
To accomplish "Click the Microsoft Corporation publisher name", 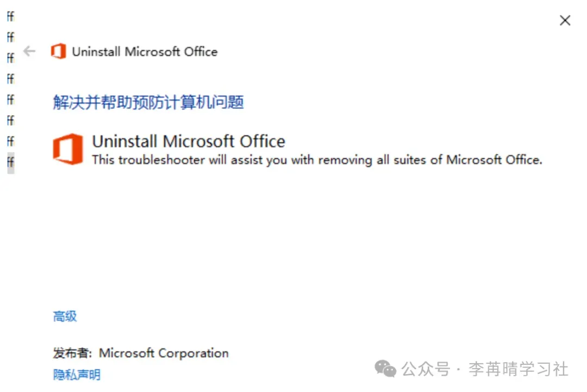I will pos(164,353).
